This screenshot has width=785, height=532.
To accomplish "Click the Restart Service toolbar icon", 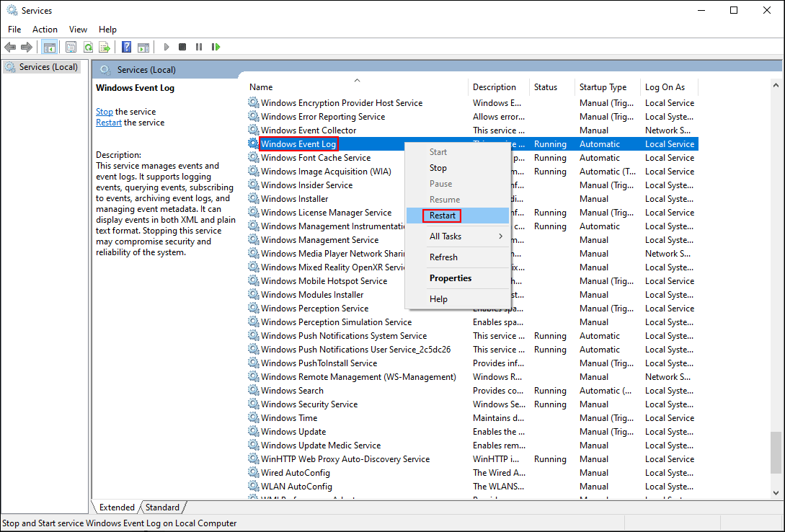I will (x=216, y=47).
